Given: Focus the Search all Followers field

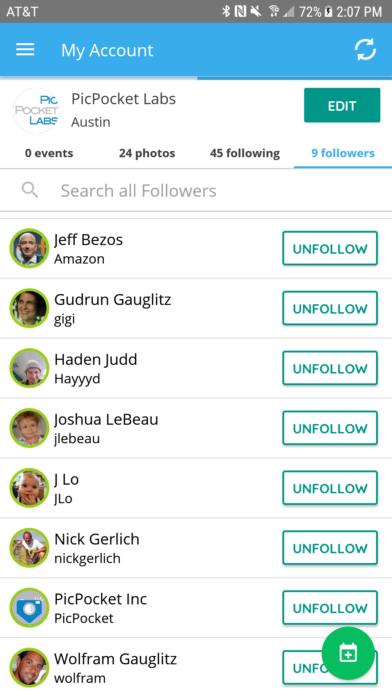Looking at the screenshot, I should click(196, 191).
